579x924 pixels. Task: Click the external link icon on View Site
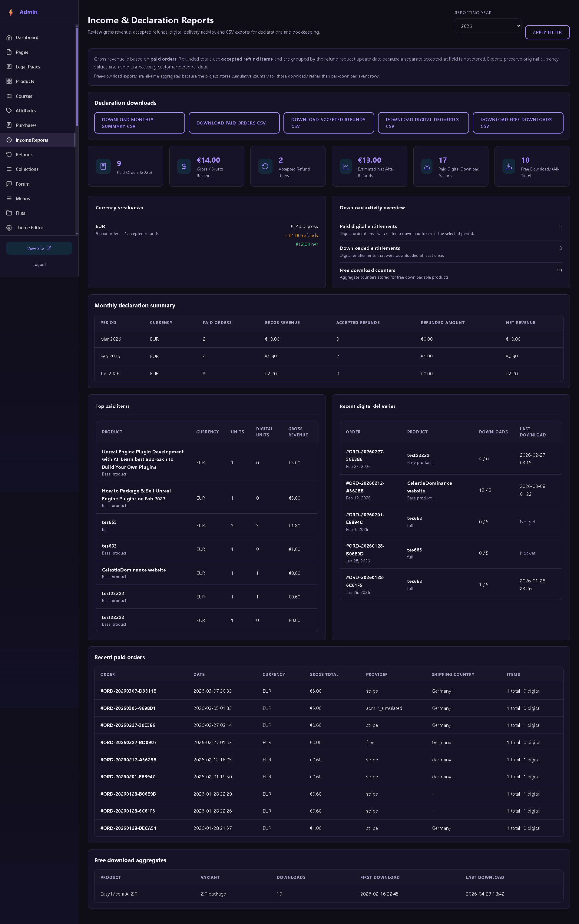[x=49, y=248]
